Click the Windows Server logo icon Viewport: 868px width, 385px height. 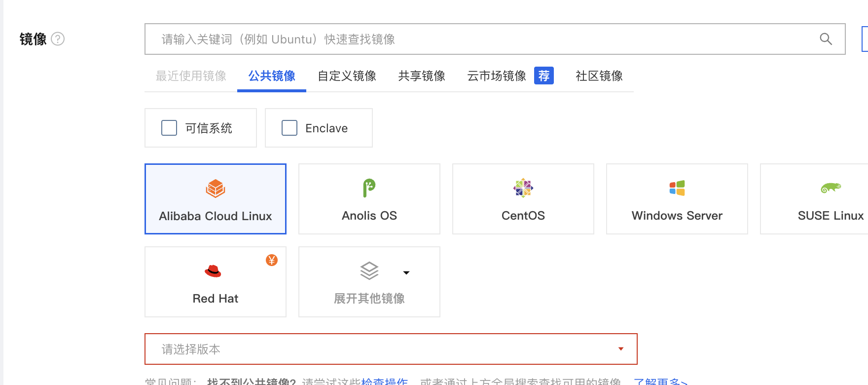click(x=677, y=188)
